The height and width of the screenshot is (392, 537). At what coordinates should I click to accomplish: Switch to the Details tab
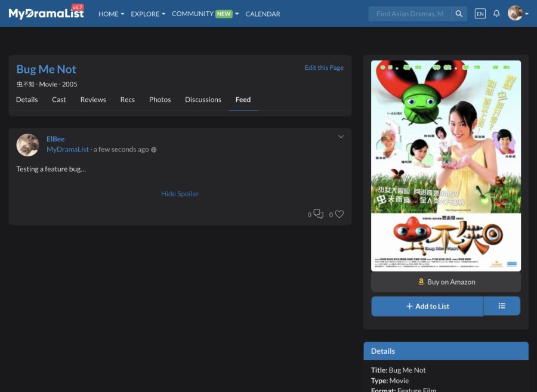click(27, 100)
